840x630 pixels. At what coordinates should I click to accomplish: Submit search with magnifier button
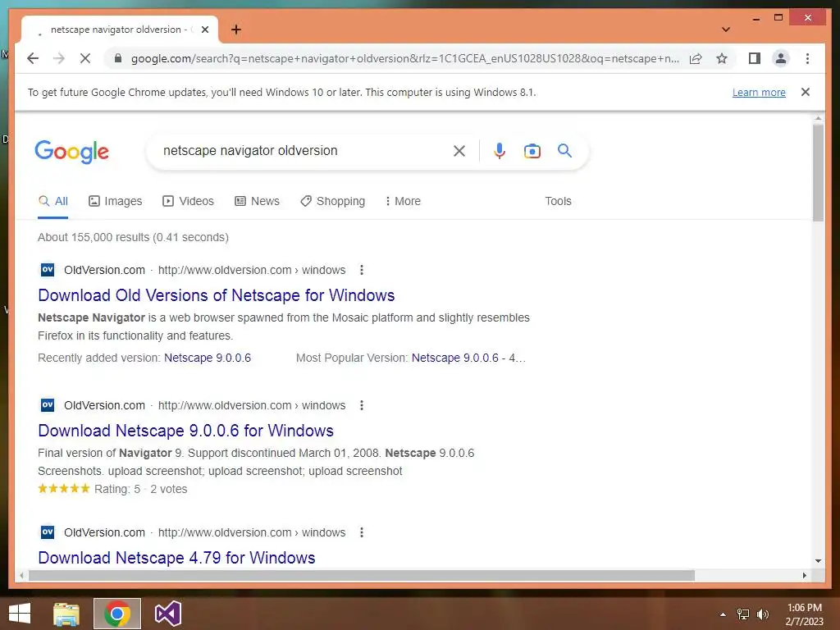click(x=564, y=151)
